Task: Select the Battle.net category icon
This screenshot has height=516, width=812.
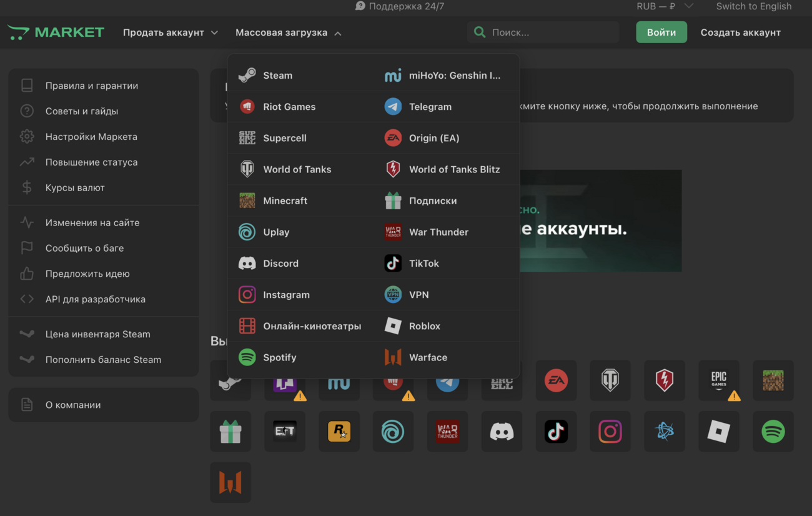Action: (x=665, y=431)
